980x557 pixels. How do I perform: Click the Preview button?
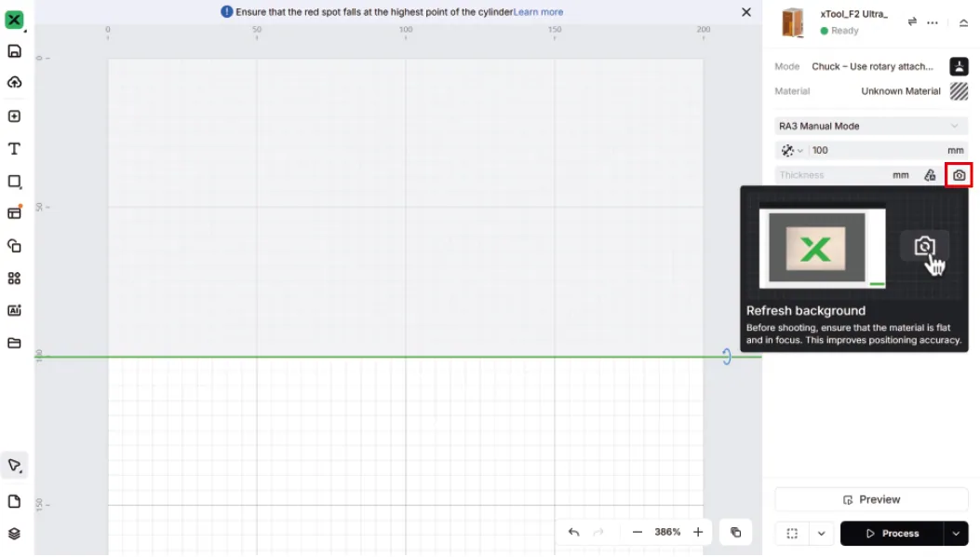[x=871, y=499]
